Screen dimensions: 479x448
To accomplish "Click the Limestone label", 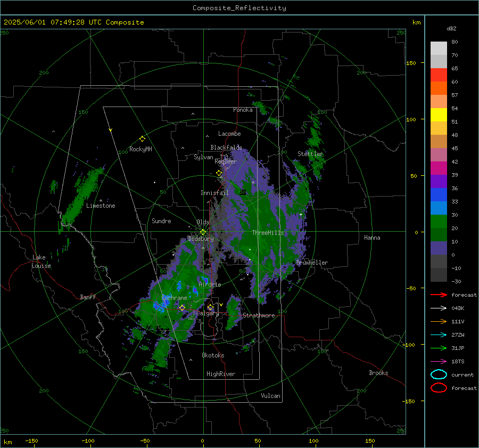I will tap(101, 206).
